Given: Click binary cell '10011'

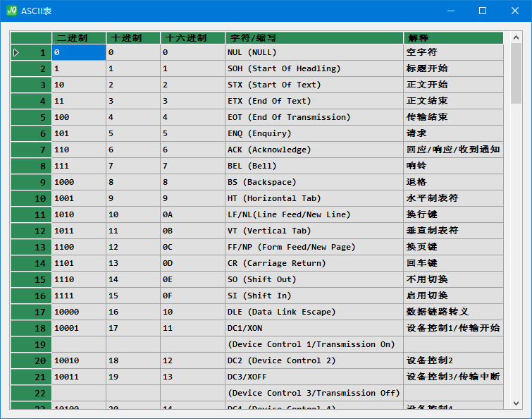Looking at the screenshot, I should click(79, 377).
